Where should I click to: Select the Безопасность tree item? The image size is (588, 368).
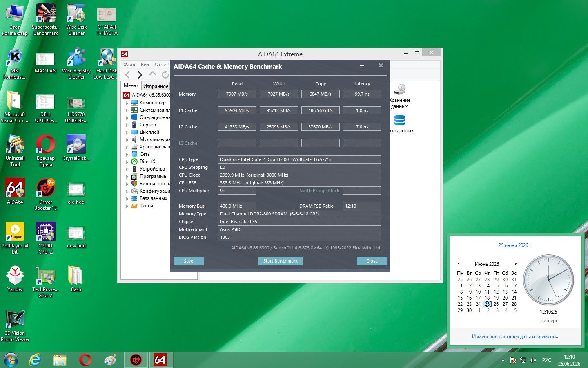point(154,184)
